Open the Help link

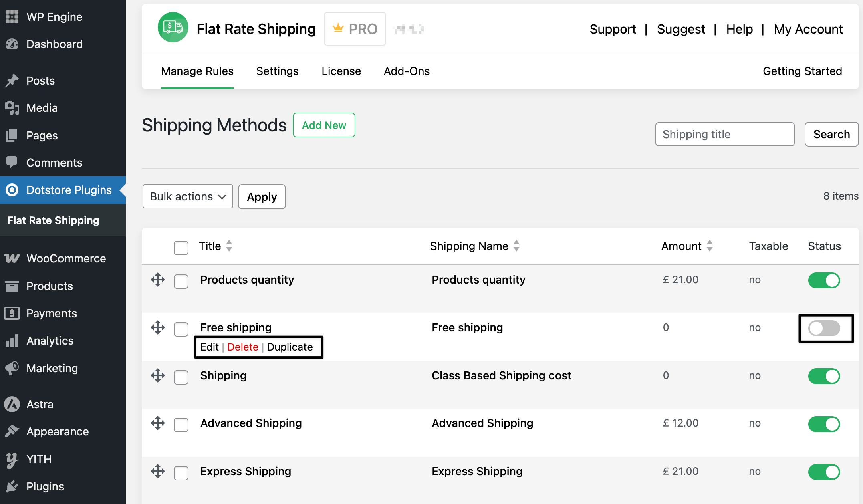pos(739,29)
